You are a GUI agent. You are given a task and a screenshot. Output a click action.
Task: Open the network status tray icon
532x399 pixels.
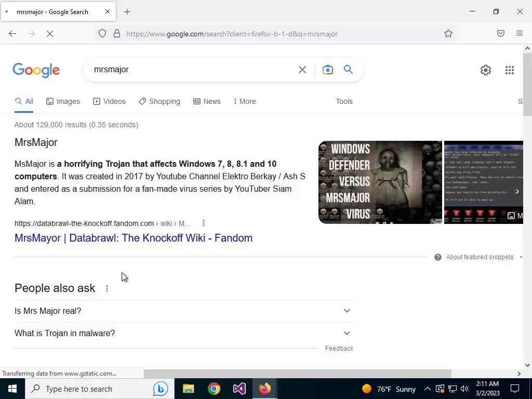coord(453,389)
